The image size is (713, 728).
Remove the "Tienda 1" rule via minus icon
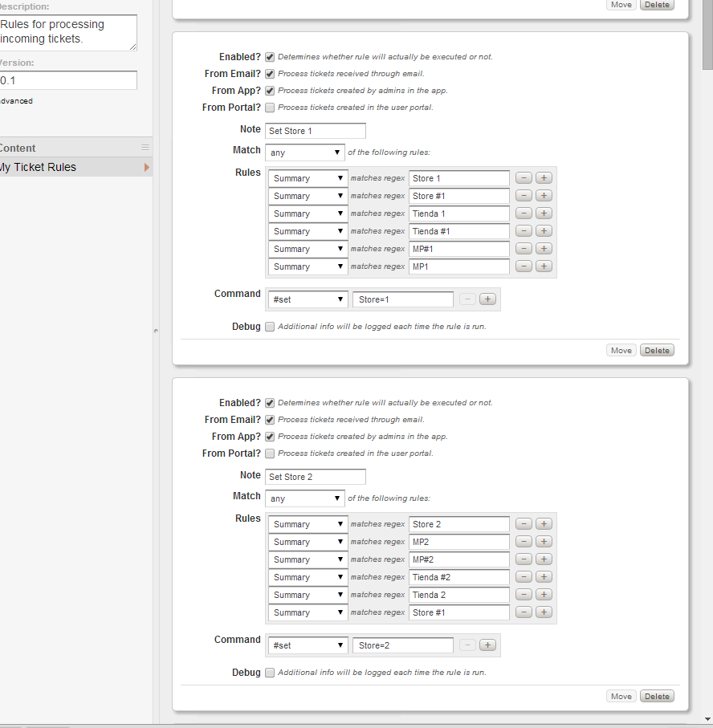(524, 213)
